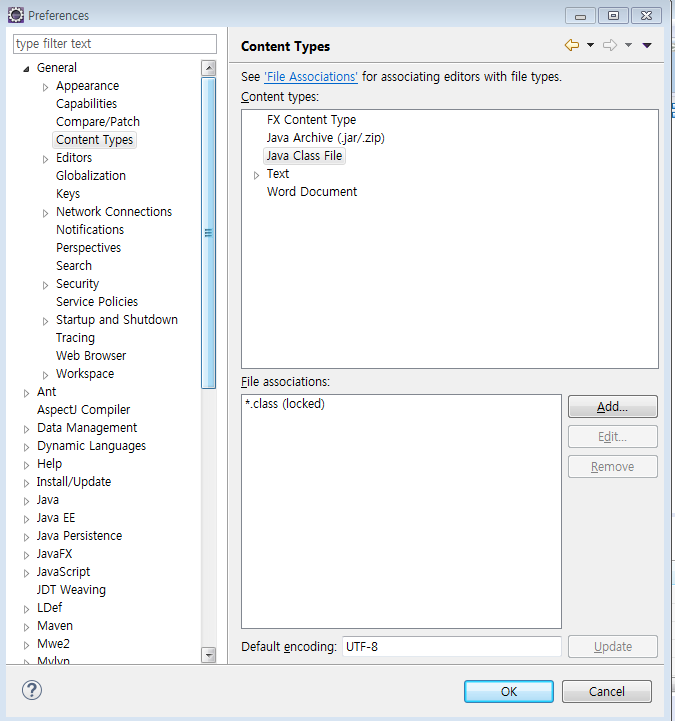Select FX Content Type entry
The width and height of the screenshot is (675, 721).
[311, 120]
